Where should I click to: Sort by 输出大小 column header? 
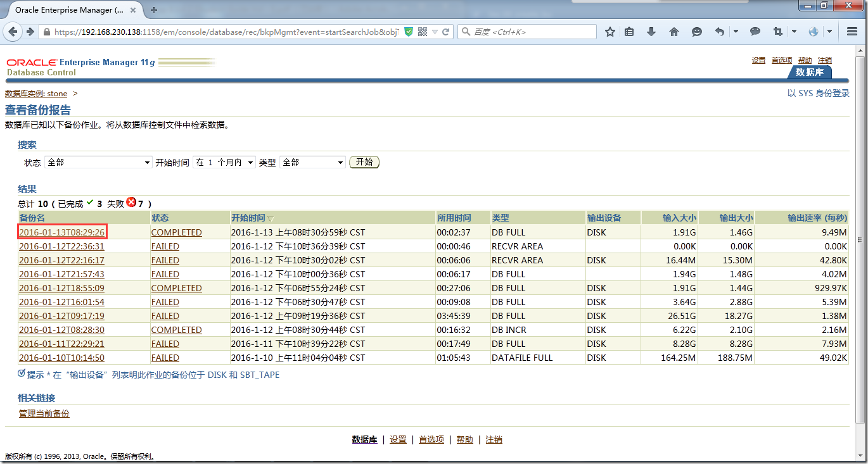(x=736, y=218)
